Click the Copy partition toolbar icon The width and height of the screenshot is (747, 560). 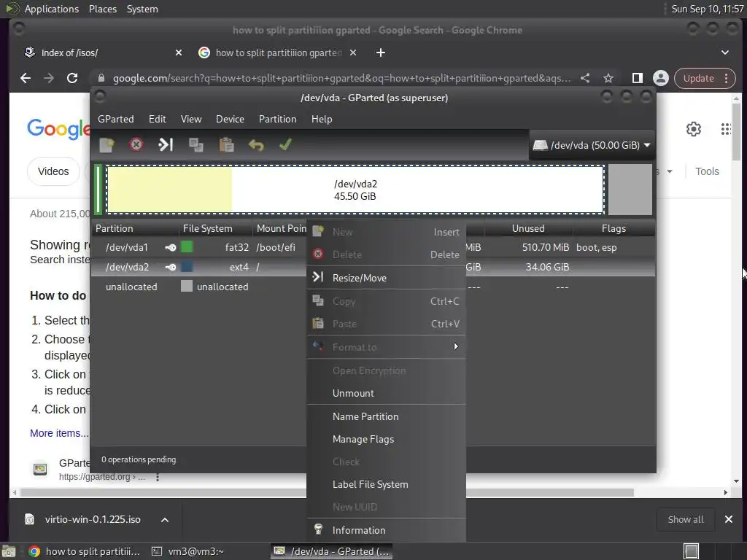[x=196, y=145]
